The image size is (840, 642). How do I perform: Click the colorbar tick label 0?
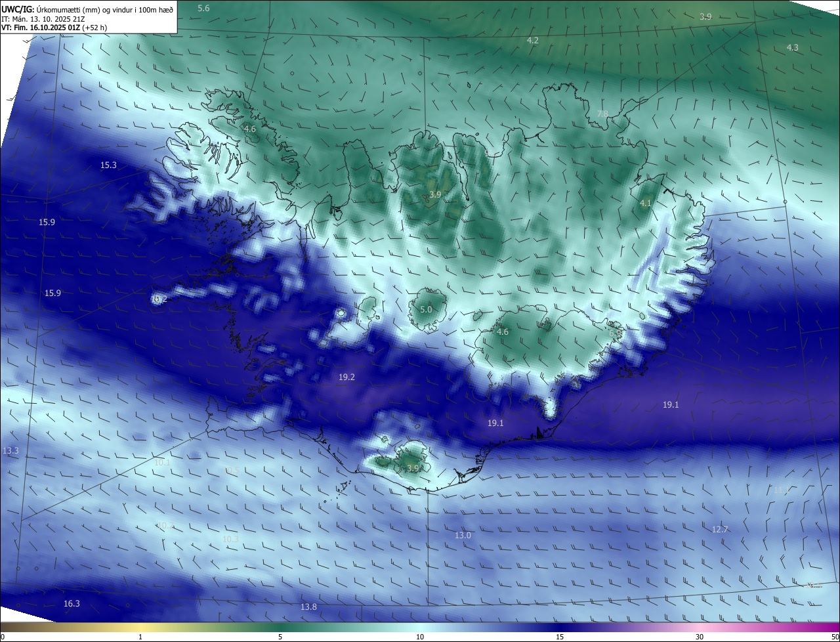[3, 637]
